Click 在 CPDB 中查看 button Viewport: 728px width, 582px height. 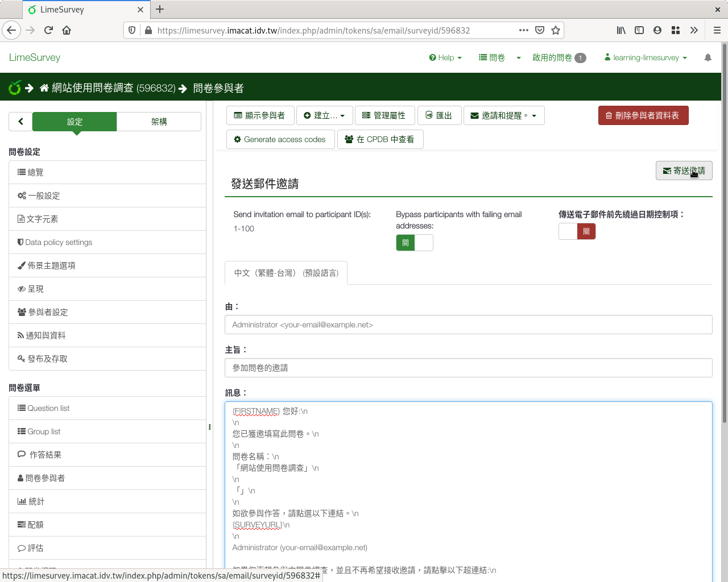380,139
